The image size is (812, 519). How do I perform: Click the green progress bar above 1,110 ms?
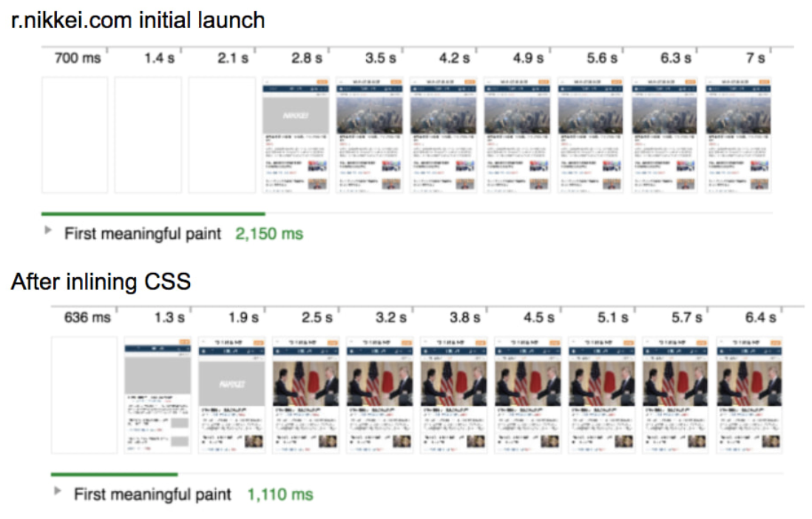114,474
